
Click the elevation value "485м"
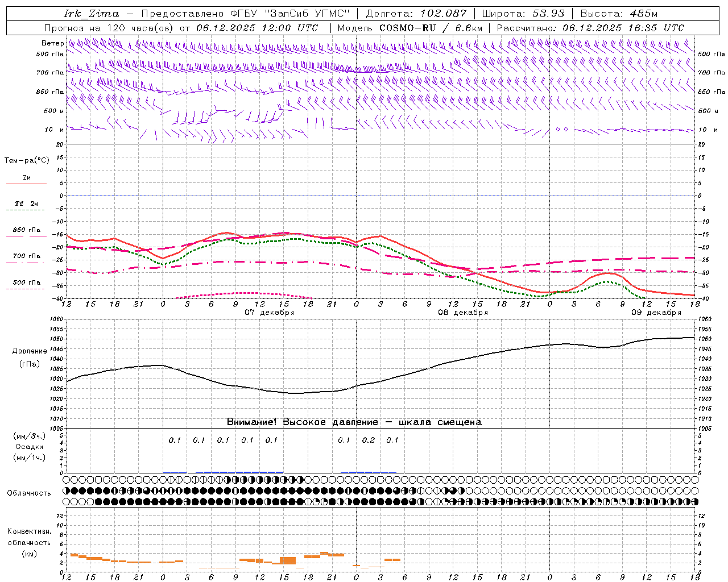[644, 14]
